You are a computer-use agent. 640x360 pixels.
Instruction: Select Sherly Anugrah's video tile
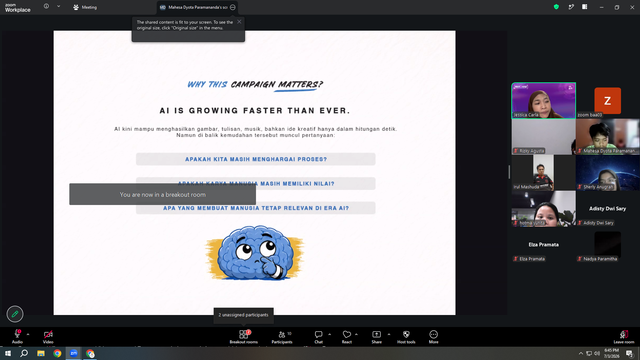click(608, 173)
